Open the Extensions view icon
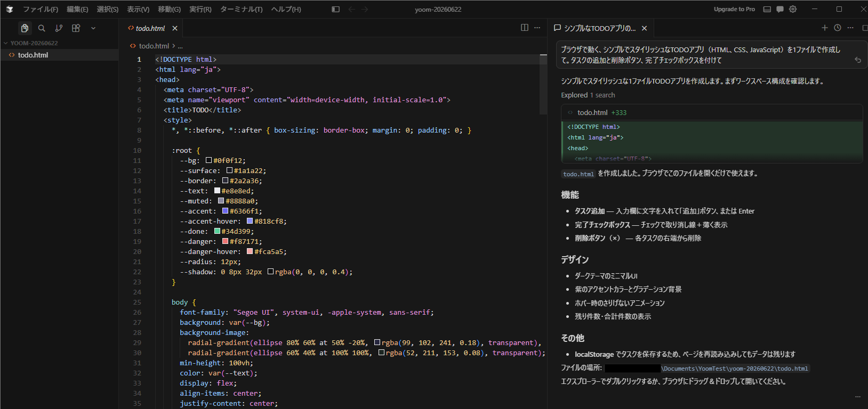The height and width of the screenshot is (409, 868). click(76, 28)
